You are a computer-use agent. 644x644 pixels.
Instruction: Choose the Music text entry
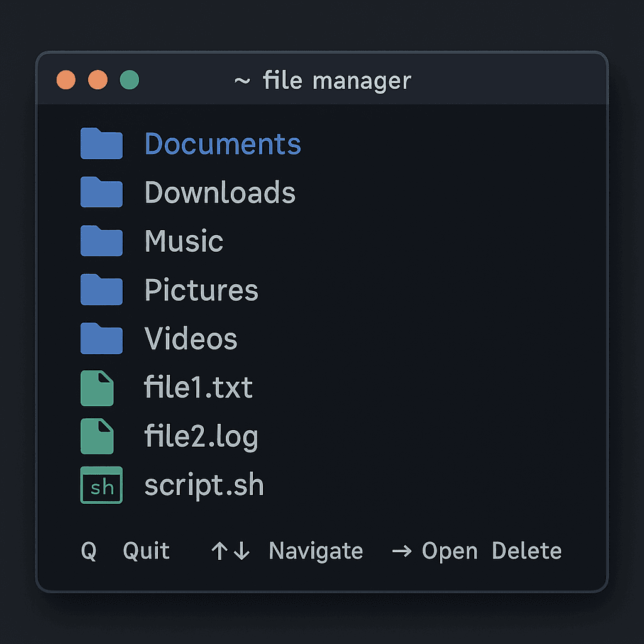184,241
